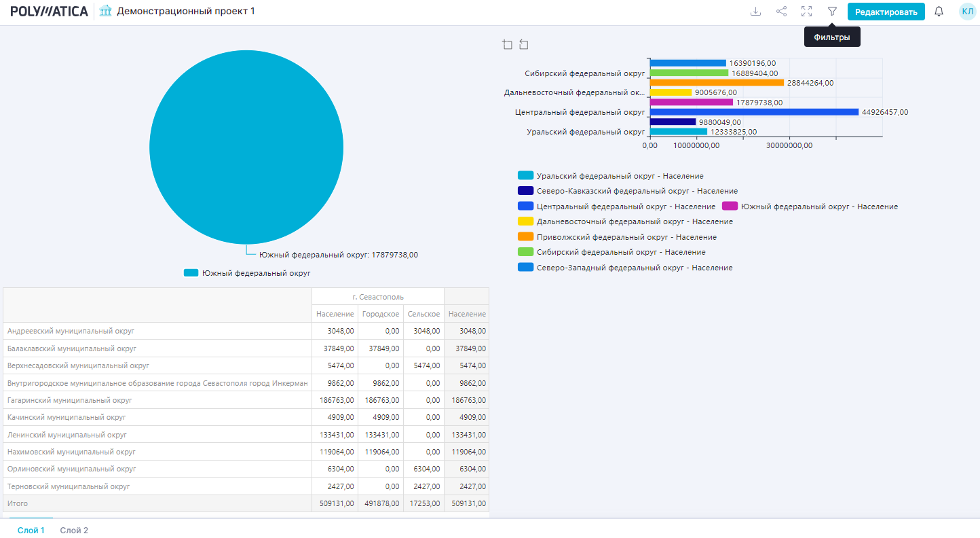Click the Polymatica logo
980x538 pixels.
(x=49, y=12)
